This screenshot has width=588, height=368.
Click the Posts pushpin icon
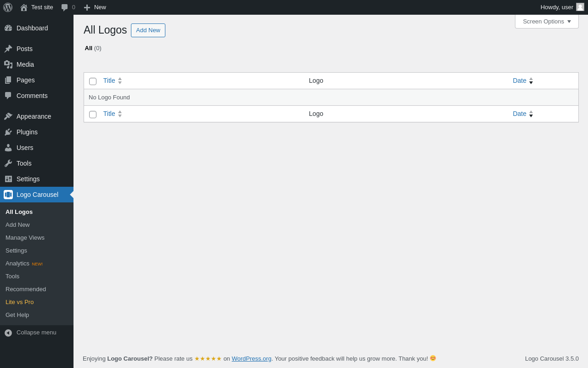pyautogui.click(x=8, y=49)
